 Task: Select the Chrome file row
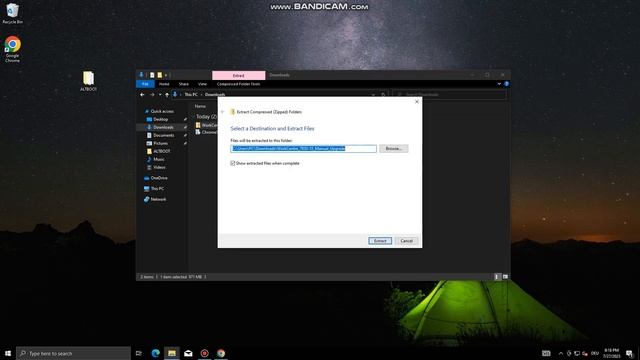(206, 132)
